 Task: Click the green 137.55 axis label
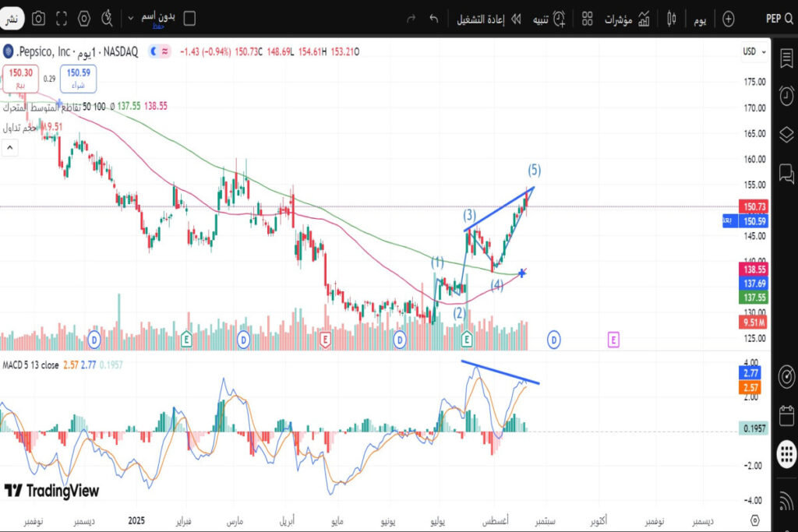click(x=754, y=298)
